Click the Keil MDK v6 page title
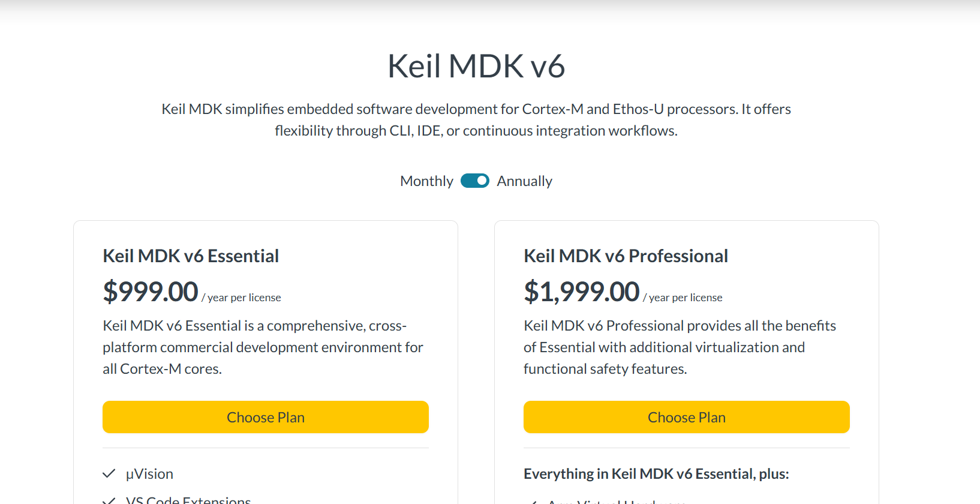The height and width of the screenshot is (504, 980). pyautogui.click(x=476, y=66)
